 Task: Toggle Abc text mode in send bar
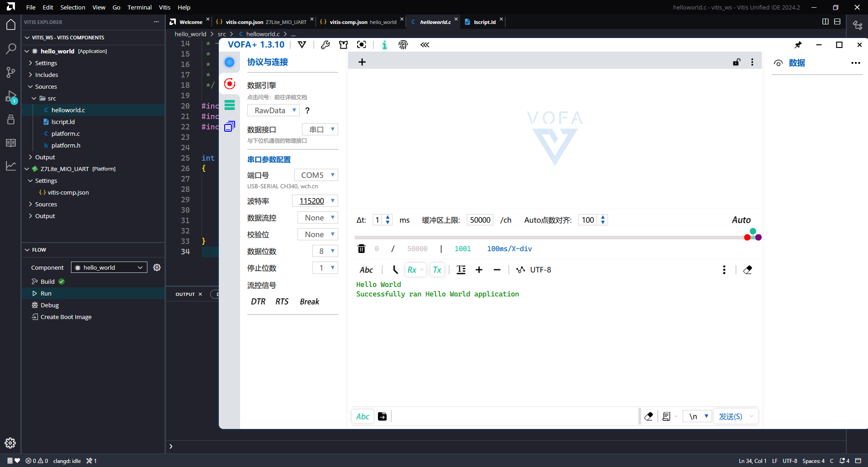point(363,416)
